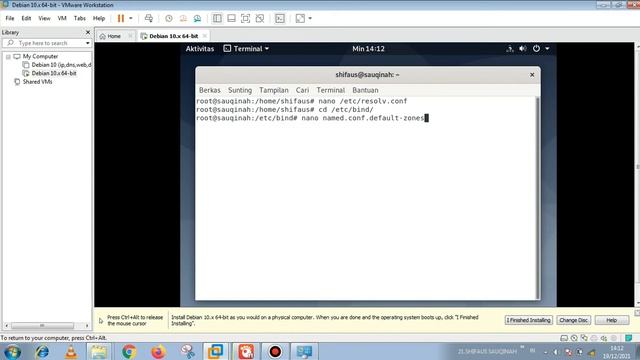Open the View menu
640x360 pixels.
point(44,18)
